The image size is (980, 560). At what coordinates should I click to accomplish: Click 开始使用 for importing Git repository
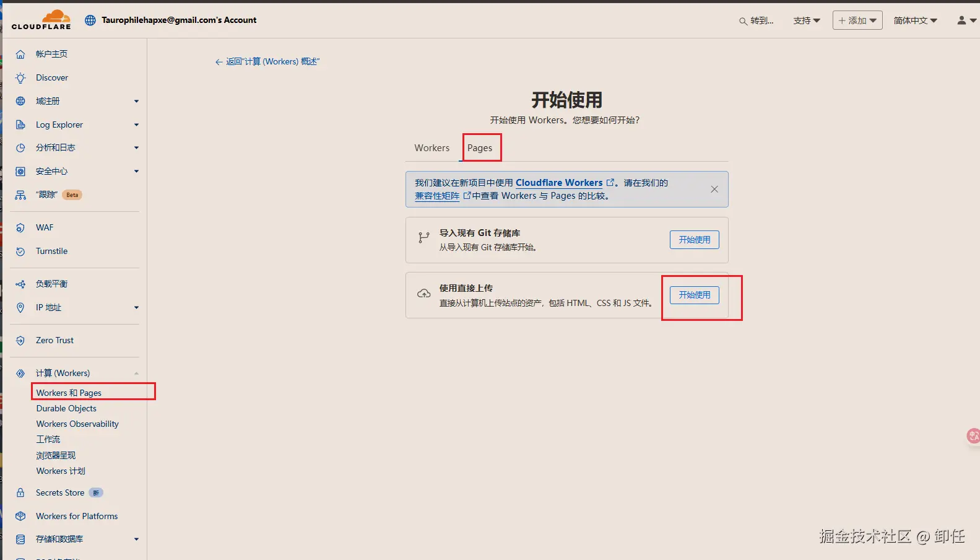pyautogui.click(x=695, y=240)
